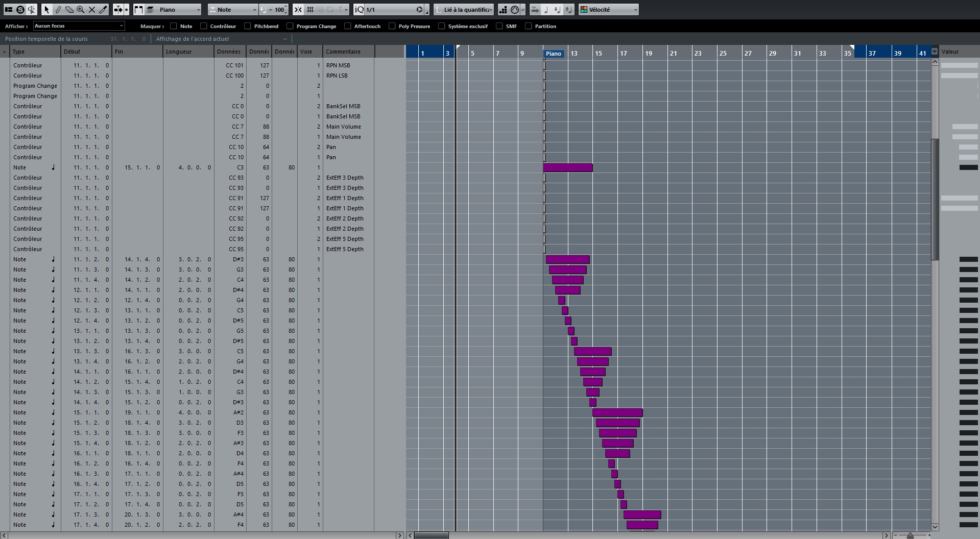The height and width of the screenshot is (539, 980).
Task: Apply quantize with the round arrow icon
Action: [x=419, y=9]
